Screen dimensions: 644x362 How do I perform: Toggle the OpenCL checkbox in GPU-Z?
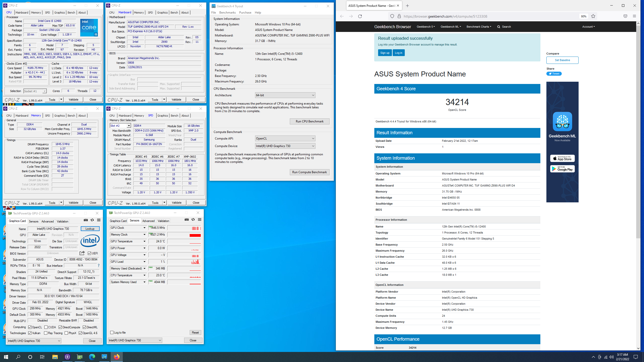click(30, 327)
